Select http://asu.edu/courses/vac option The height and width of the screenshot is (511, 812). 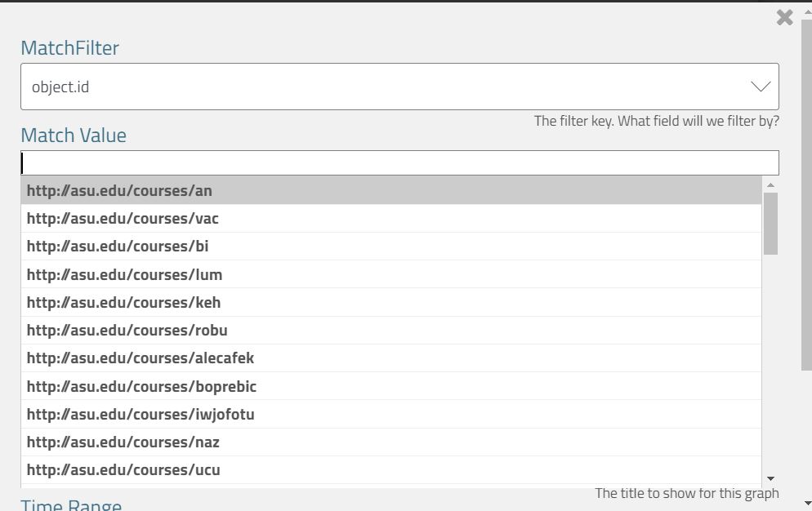pyautogui.click(x=123, y=219)
